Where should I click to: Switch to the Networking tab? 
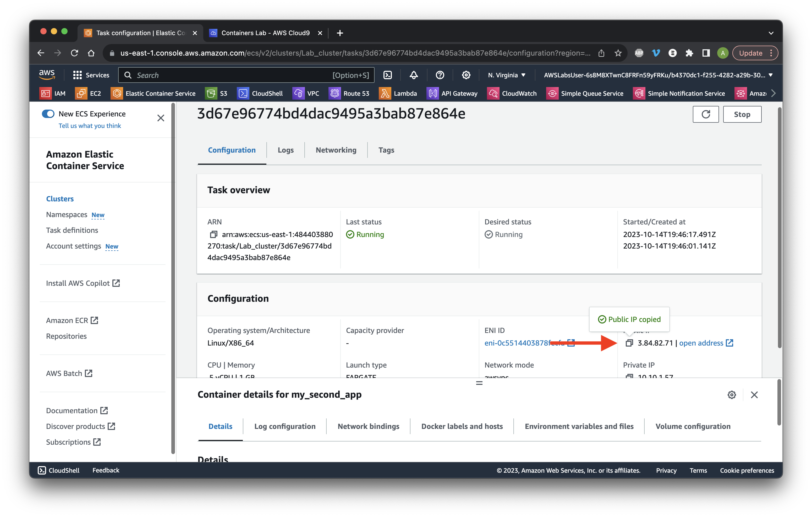pyautogui.click(x=336, y=150)
